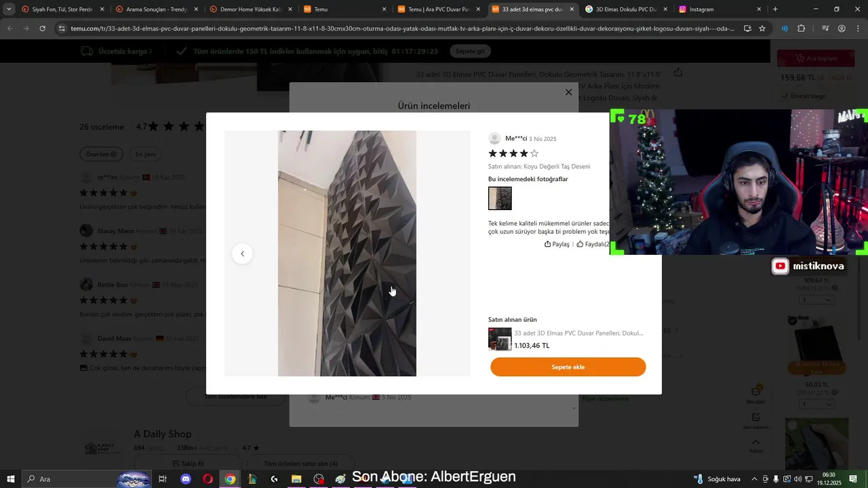
Task: Switch to the tab titled only Temu
Action: 344,9
